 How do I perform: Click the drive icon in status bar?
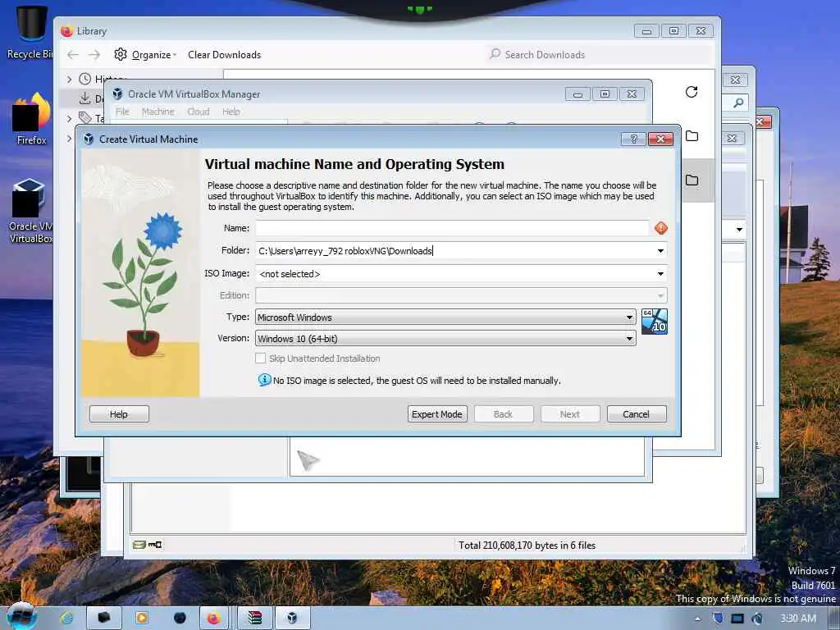[139, 545]
